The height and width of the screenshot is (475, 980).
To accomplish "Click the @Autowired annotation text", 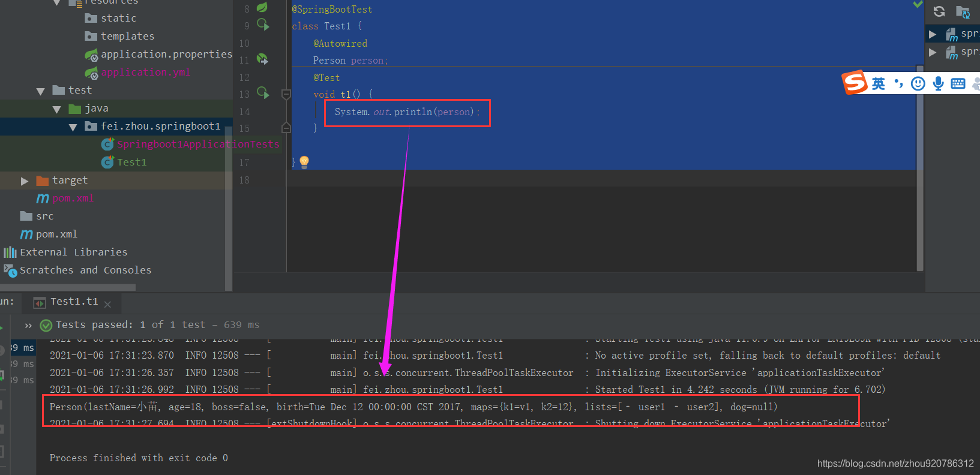I will [x=340, y=44].
